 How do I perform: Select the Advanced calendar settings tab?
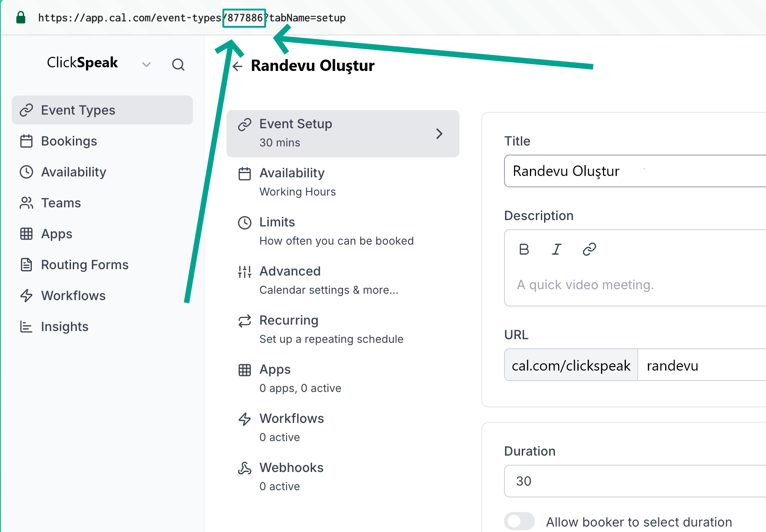[343, 280]
